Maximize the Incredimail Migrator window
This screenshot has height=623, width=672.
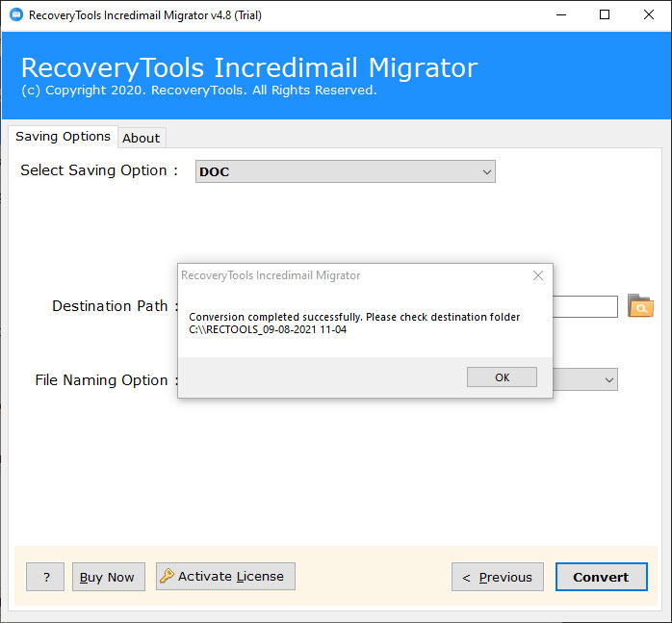(x=605, y=15)
